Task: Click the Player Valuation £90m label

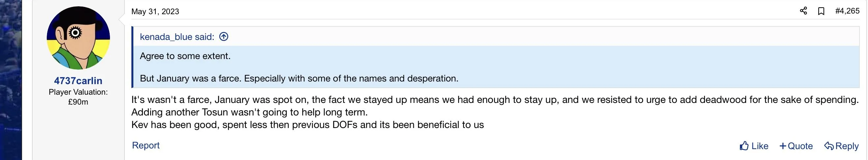Action: [78, 97]
